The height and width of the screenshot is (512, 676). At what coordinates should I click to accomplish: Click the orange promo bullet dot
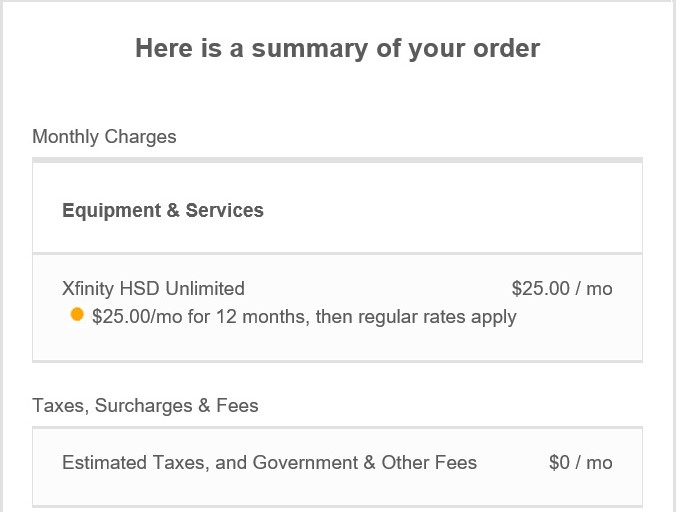pyautogui.click(x=77, y=315)
